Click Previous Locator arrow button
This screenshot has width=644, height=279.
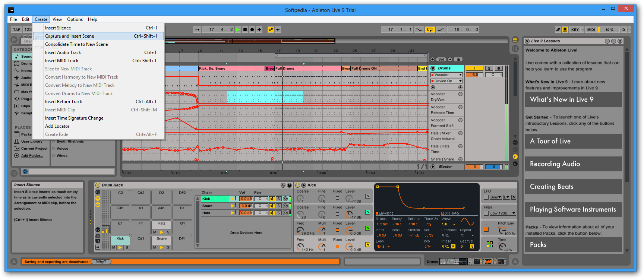[432, 59]
